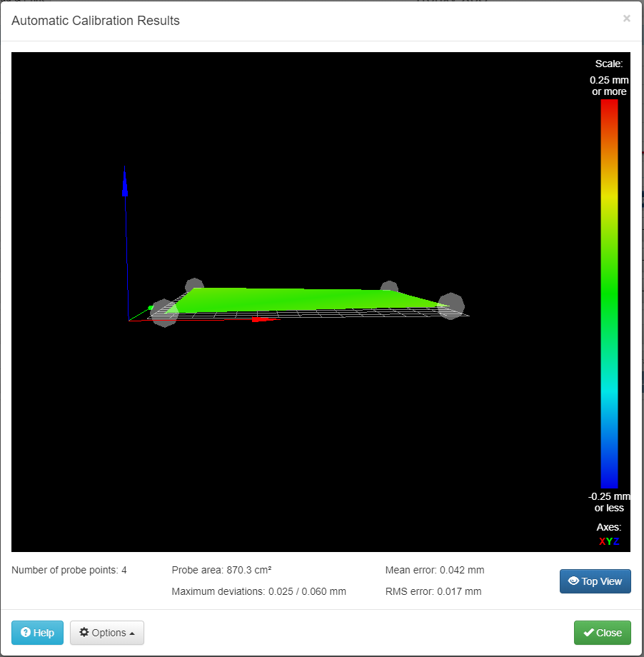Image resolution: width=644 pixels, height=657 pixels.
Task: Select 'Maximum deviations: 0.025 / 0.060 mm' text
Action: coord(259,591)
